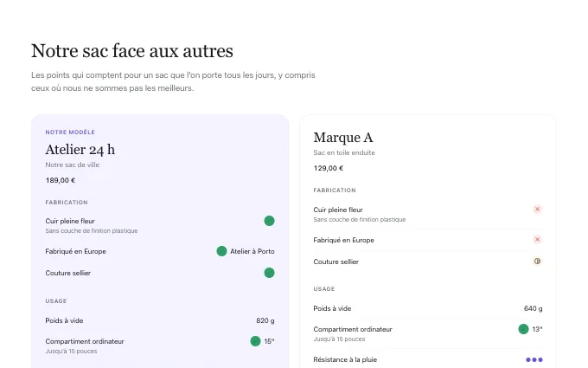The height and width of the screenshot is (368, 588).
Task: Click green check for Cuir pleine fleur, Atelier 24 h
Action: click(x=269, y=221)
